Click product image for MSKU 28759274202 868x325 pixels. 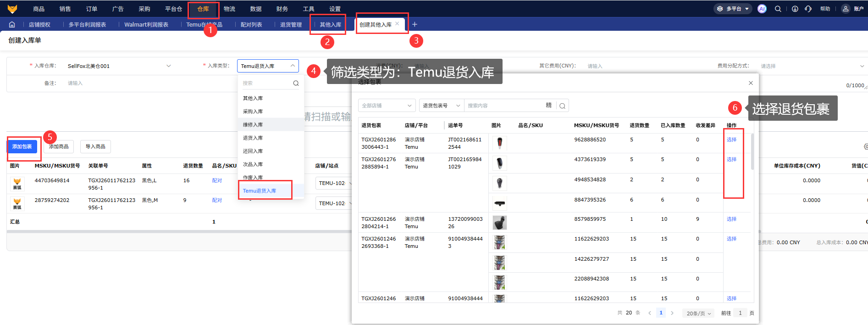(x=17, y=203)
